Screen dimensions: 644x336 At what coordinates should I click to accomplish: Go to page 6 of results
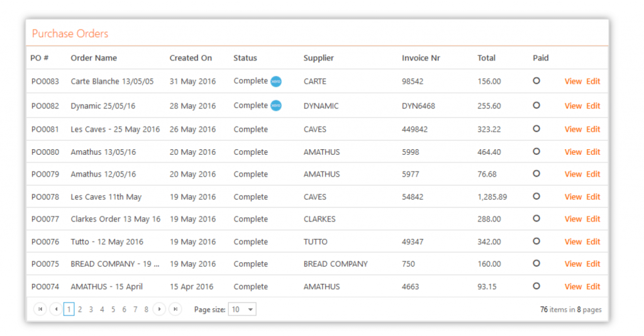pyautogui.click(x=124, y=310)
